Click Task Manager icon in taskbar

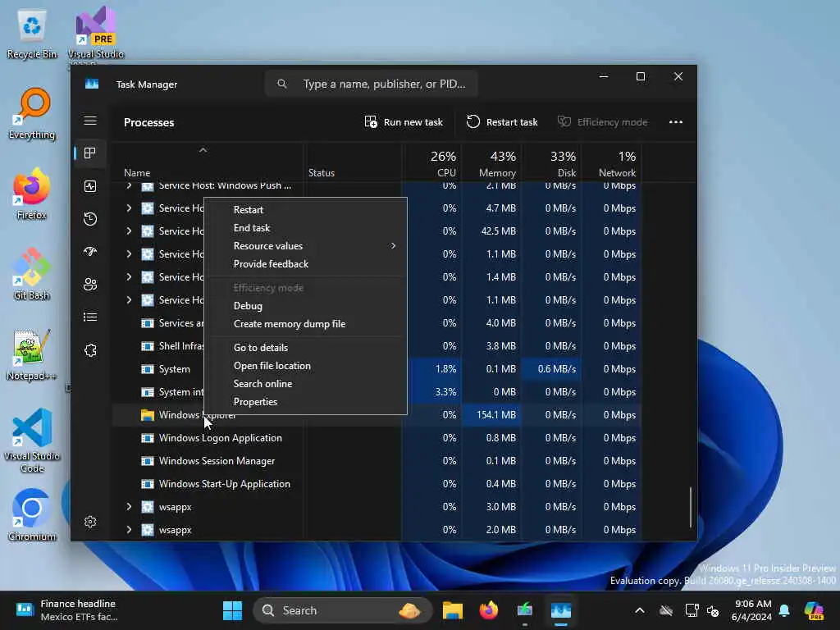[561, 610]
